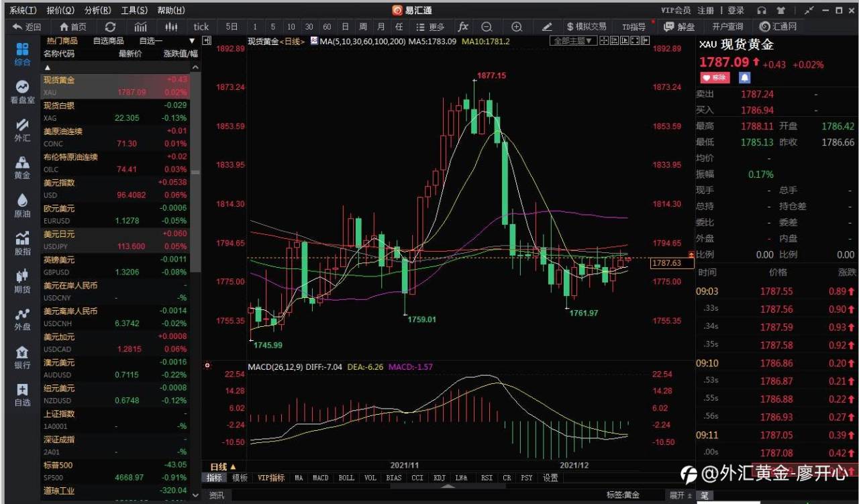
Task: Open the 外汇 forex sidebar section
Action: pyautogui.click(x=22, y=130)
